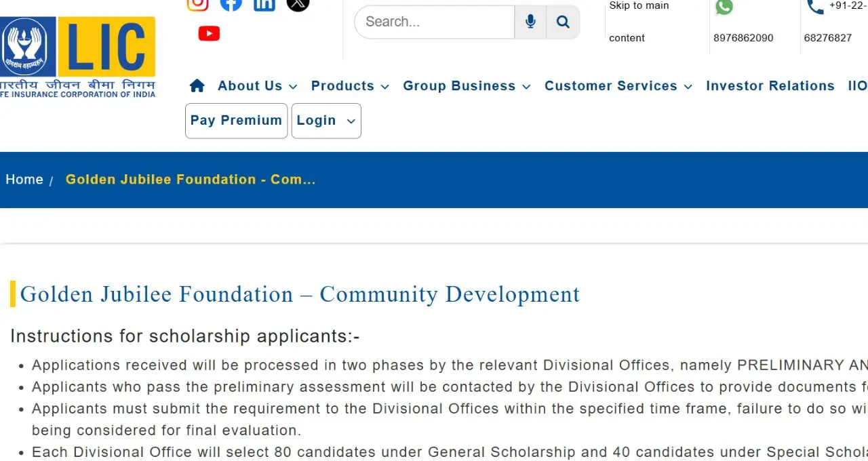Click the bullet starting "Applications received will be processed"
This screenshot has width=868, height=461.
[x=450, y=365]
